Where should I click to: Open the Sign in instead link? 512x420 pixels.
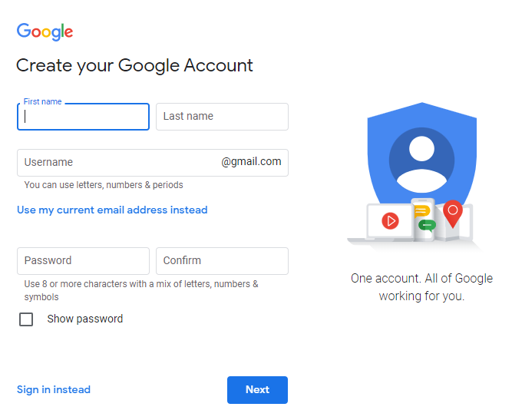click(x=54, y=389)
